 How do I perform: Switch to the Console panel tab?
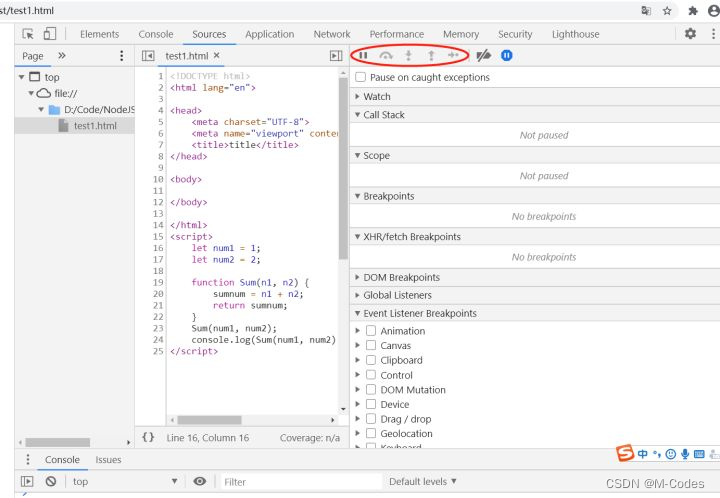pyautogui.click(x=156, y=34)
